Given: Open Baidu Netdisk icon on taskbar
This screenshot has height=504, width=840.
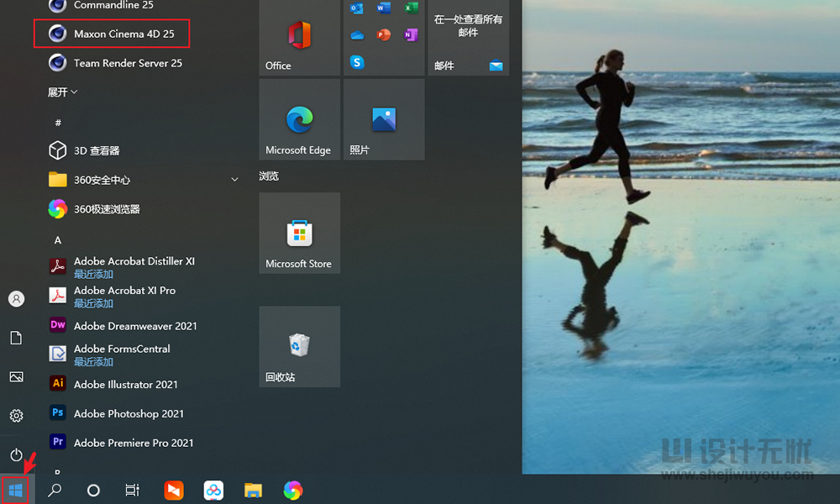Looking at the screenshot, I should (213, 490).
